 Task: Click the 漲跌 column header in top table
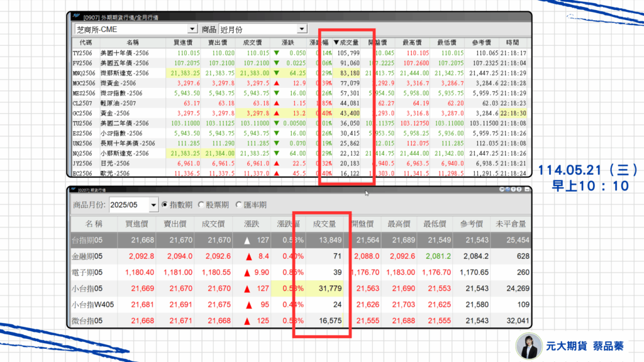287,41
